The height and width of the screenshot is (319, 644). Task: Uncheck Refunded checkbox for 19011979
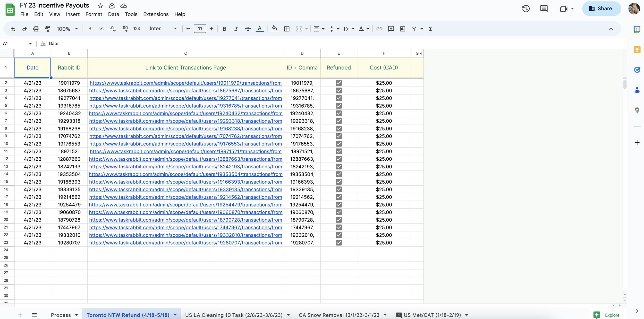point(339,83)
